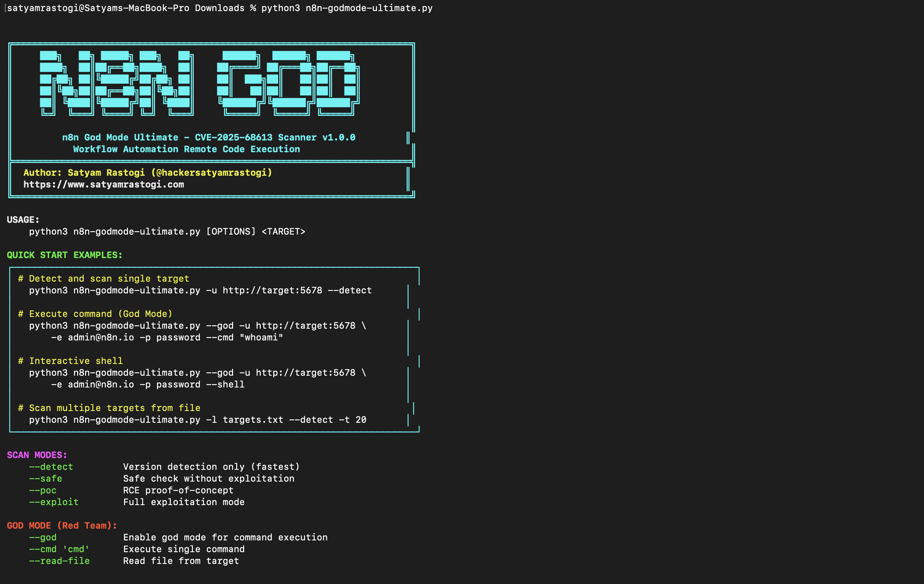
Task: Click the shell prompt line running python3 n8n-godmode-ultimate.py
Action: (220, 8)
